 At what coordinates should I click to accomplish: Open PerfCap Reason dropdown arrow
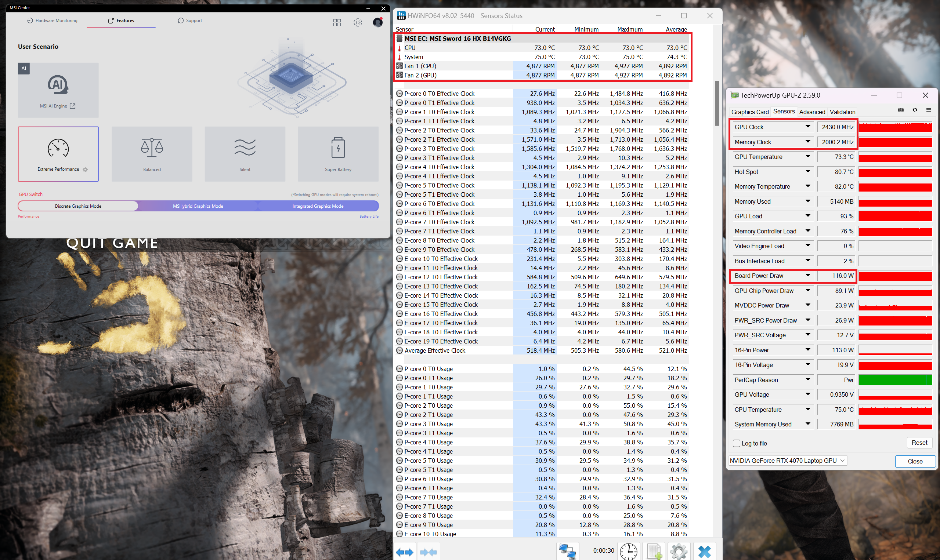click(807, 379)
